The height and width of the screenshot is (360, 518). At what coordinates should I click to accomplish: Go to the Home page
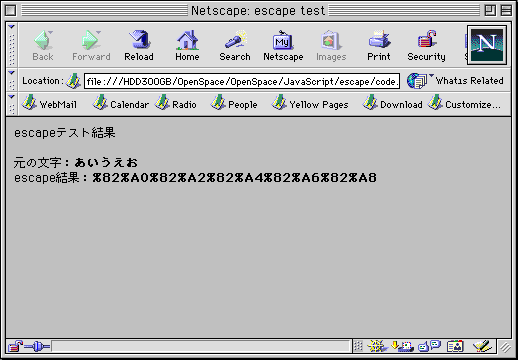pos(187,45)
